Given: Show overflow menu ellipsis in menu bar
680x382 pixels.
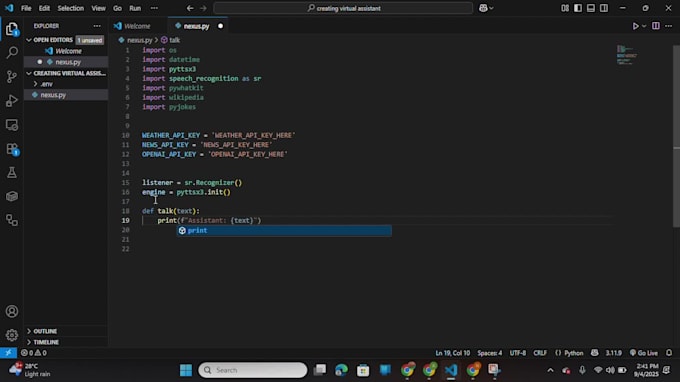Looking at the screenshot, I should (154, 8).
